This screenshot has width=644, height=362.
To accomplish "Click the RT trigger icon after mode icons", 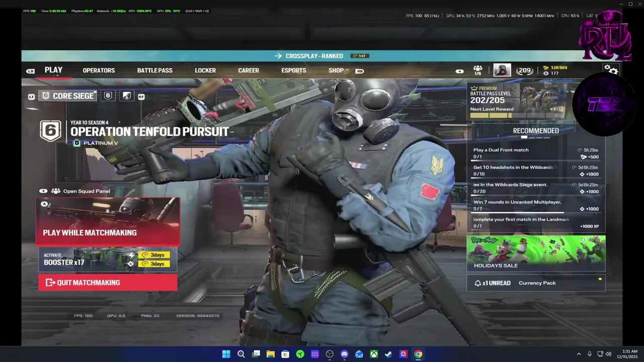I will pos(141,97).
